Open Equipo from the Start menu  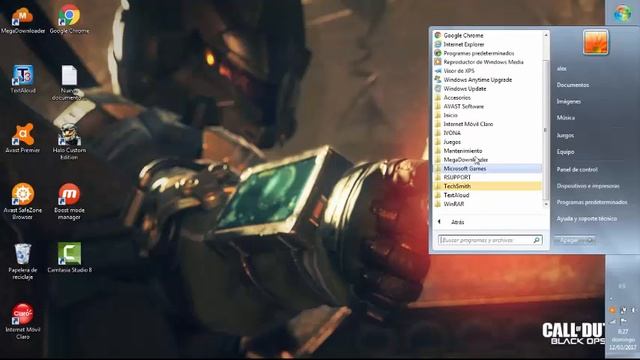pos(565,152)
